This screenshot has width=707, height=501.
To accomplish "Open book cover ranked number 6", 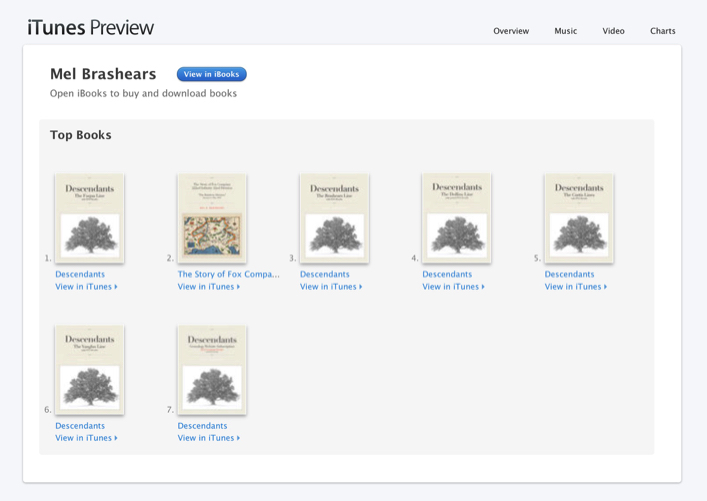I will coord(89,370).
